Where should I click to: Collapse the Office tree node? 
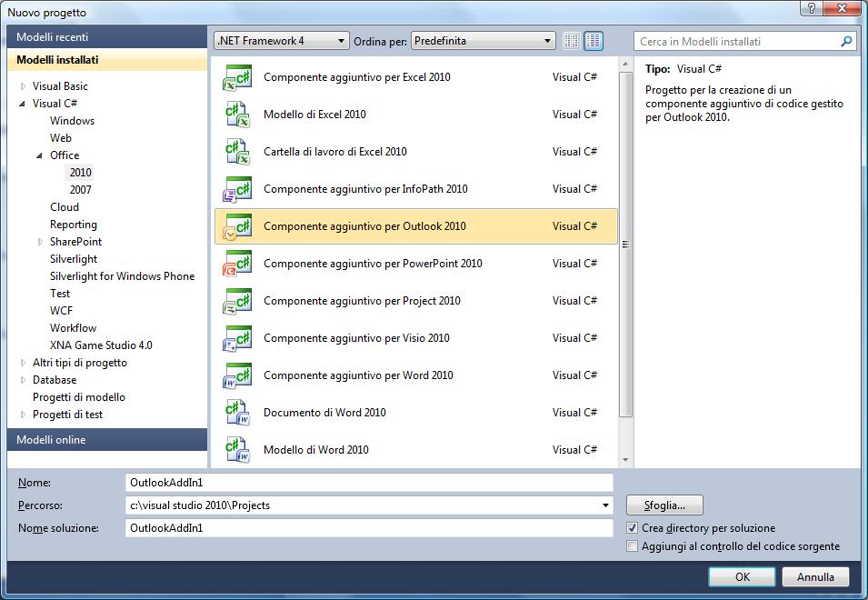tap(40, 155)
